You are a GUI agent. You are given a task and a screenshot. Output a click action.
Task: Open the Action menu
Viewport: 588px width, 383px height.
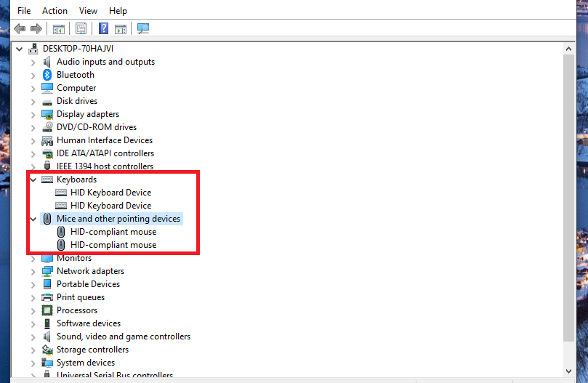click(55, 11)
